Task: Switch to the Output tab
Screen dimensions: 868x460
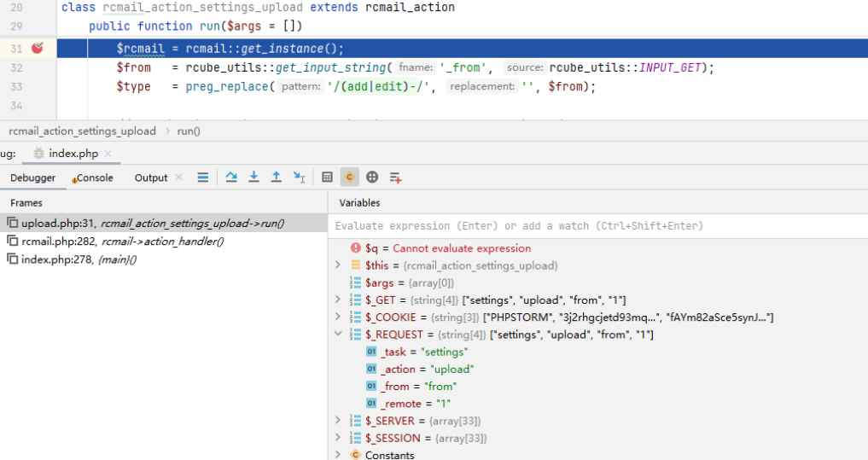Action: (150, 178)
